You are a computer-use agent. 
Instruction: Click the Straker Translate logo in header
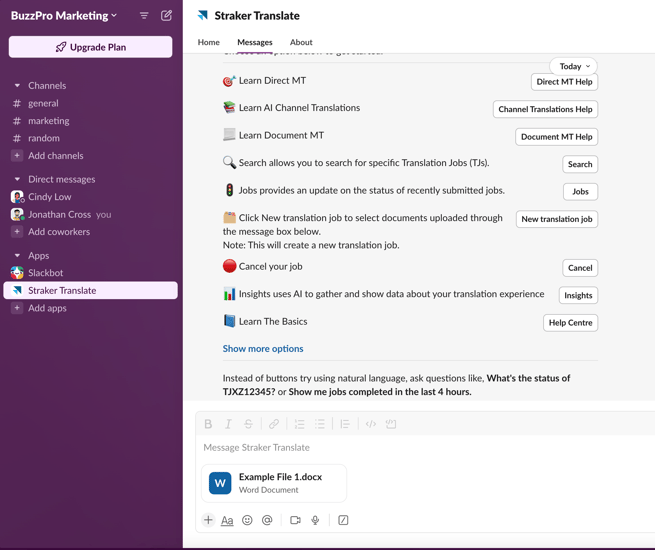pos(203,15)
